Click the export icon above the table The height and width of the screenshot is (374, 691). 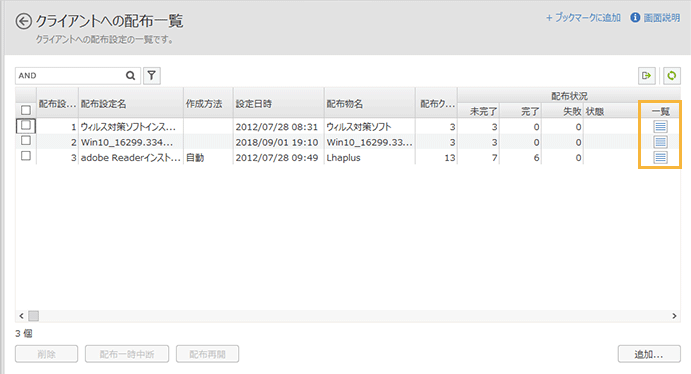[x=646, y=76]
